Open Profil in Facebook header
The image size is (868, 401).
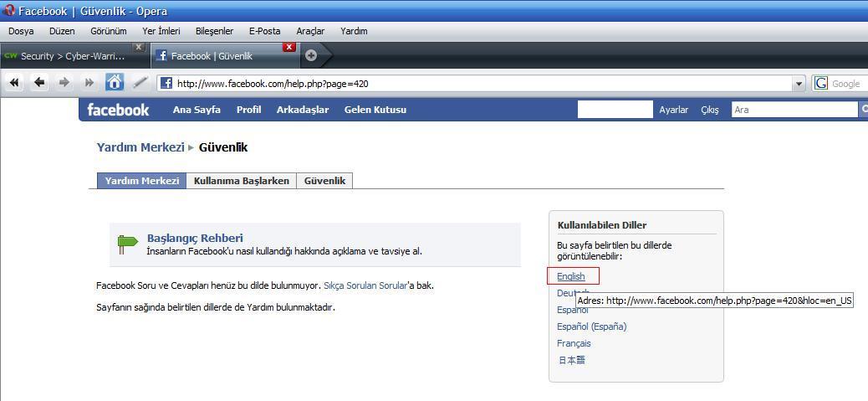point(248,110)
